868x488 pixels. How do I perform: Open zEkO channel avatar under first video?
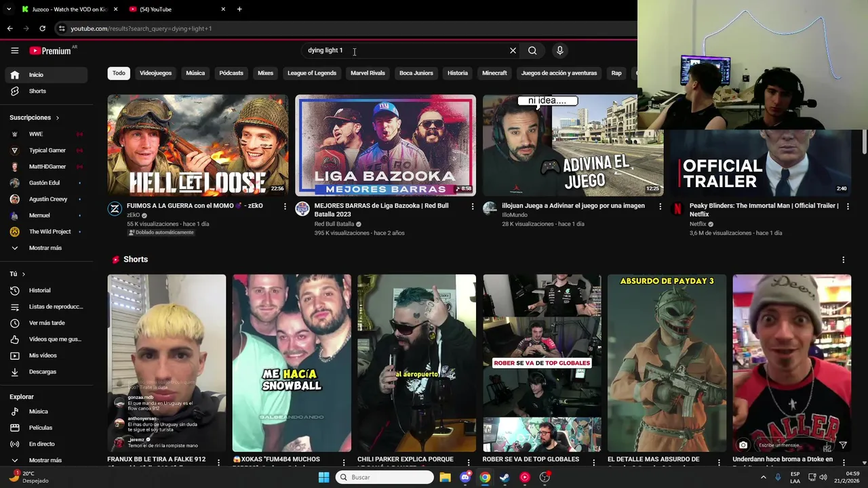(x=115, y=209)
